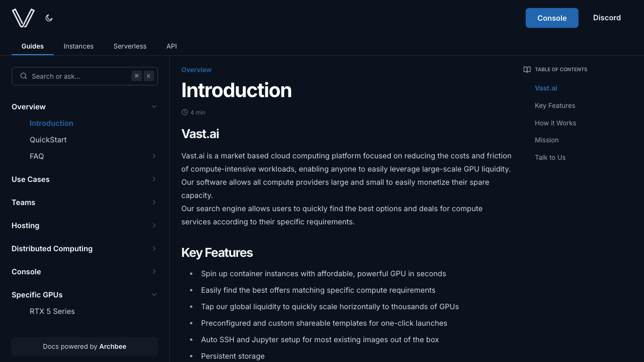Expand Distributed Computing in the sidebar
Viewport: 644px width, 362px height.
coord(154,248)
